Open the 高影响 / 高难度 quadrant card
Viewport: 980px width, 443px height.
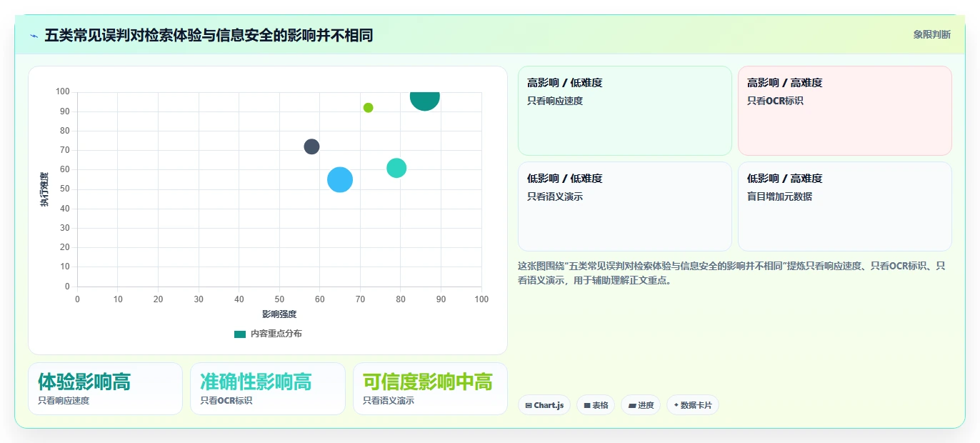[x=845, y=111]
